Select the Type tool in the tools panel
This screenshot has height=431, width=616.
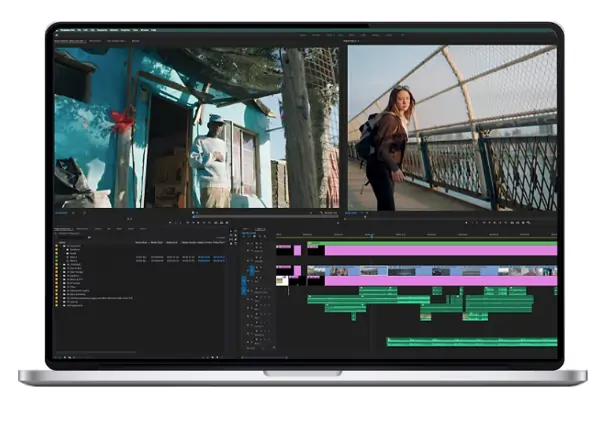pos(235,244)
